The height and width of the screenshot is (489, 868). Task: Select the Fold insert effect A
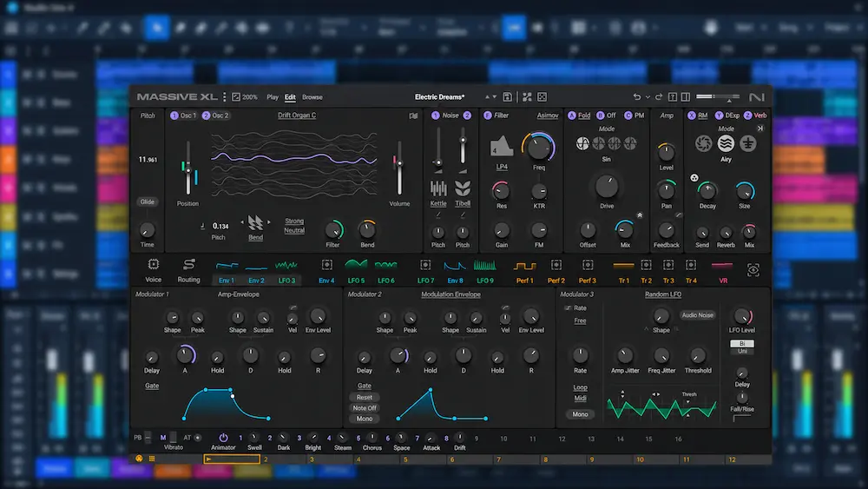pyautogui.click(x=579, y=116)
